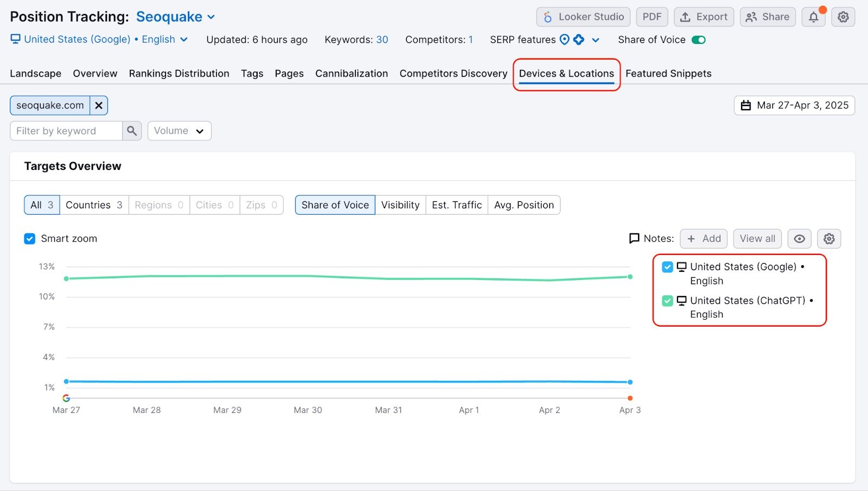Expand the Seoquake project dropdown
This screenshot has width=868, height=491.
[210, 17]
